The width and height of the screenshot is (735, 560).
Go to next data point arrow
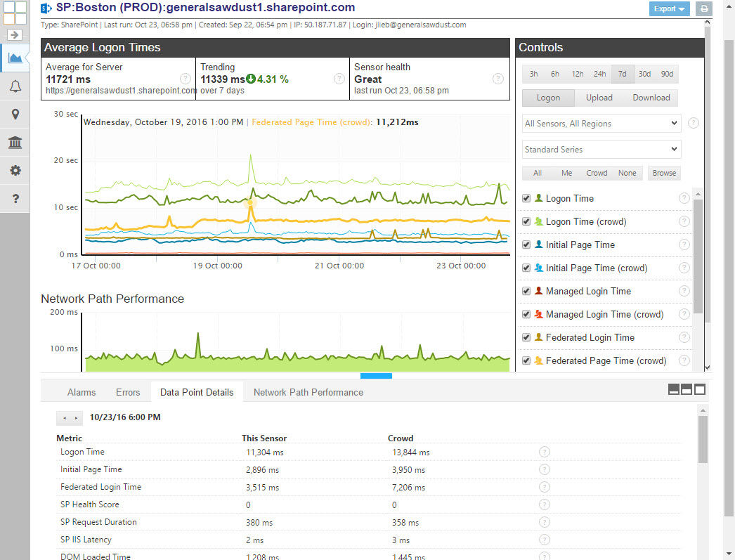(x=76, y=417)
